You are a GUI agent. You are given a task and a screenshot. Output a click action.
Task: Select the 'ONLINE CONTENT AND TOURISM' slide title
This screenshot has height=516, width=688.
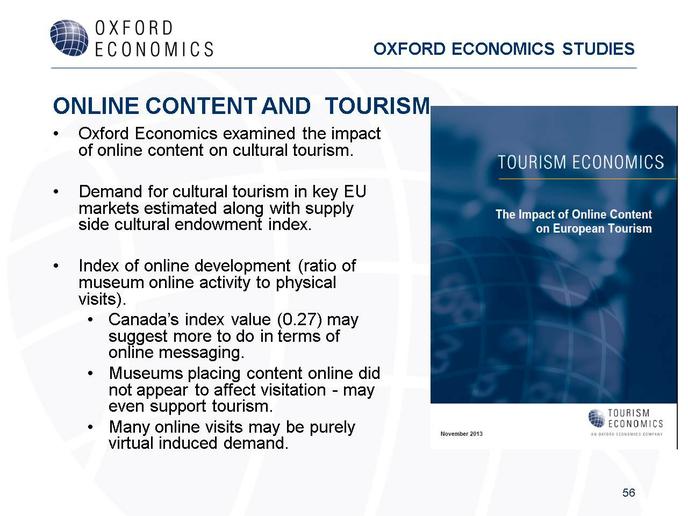click(x=241, y=106)
